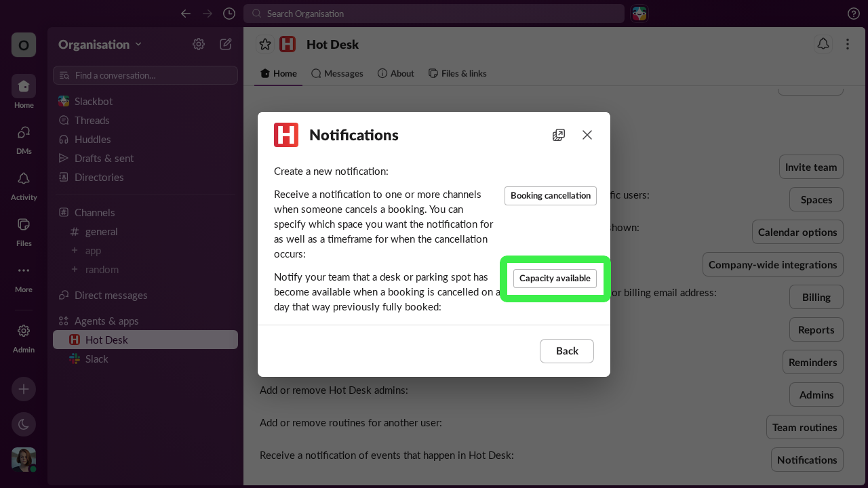This screenshot has height=488, width=868.
Task: Open Directories in the sidebar
Action: [145, 177]
